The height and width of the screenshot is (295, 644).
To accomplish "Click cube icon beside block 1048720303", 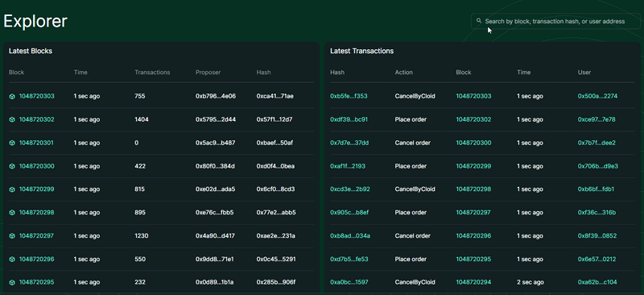I will [12, 96].
